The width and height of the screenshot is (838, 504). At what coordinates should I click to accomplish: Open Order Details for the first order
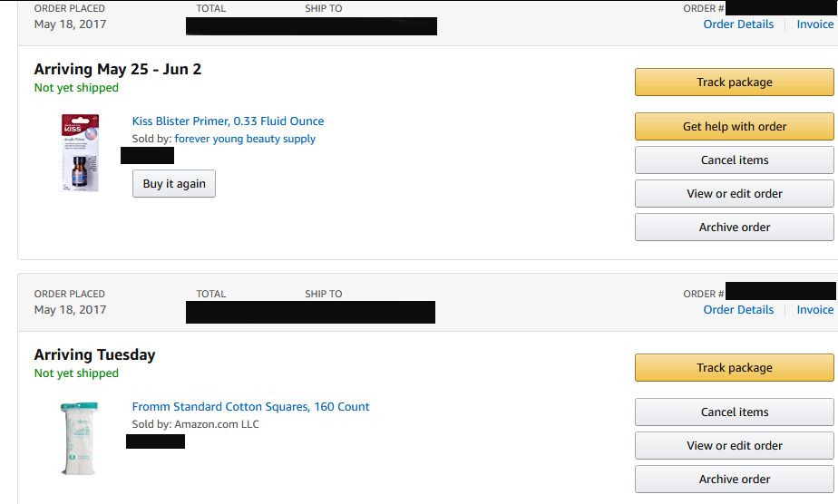click(x=738, y=24)
